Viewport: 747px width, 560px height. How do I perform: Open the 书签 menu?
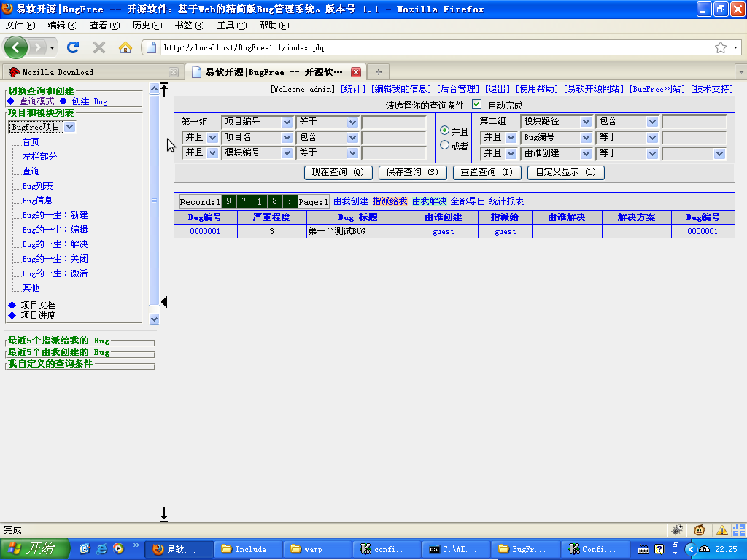pos(190,26)
